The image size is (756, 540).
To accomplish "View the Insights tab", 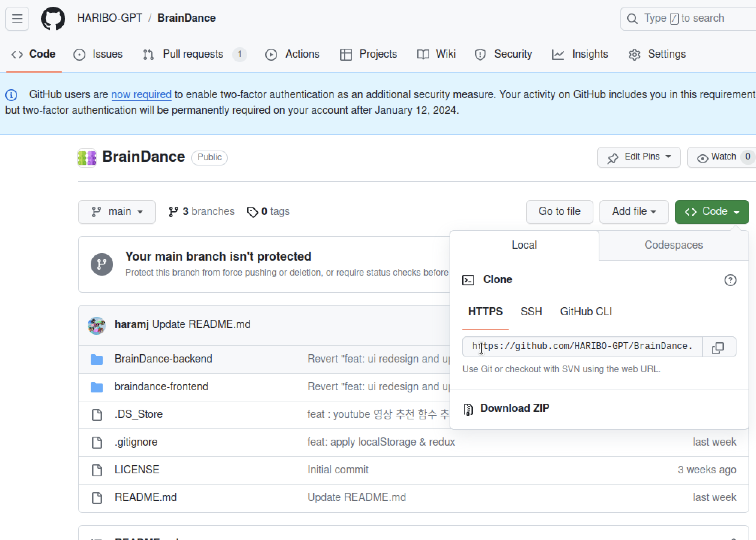I will tap(580, 54).
